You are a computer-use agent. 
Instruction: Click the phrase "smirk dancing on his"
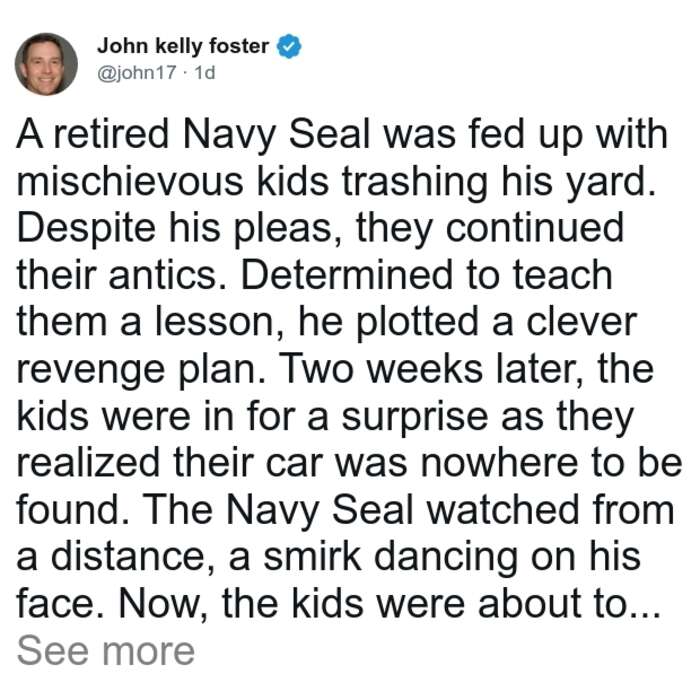[x=452, y=557]
